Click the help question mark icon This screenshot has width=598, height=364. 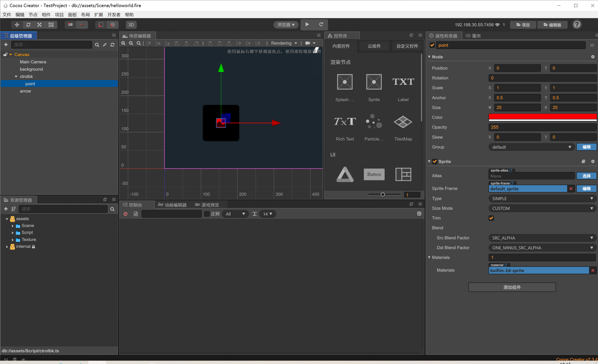point(577,25)
